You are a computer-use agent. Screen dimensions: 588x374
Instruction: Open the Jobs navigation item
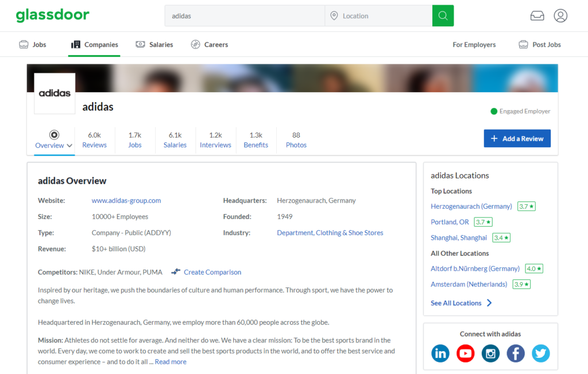[33, 45]
